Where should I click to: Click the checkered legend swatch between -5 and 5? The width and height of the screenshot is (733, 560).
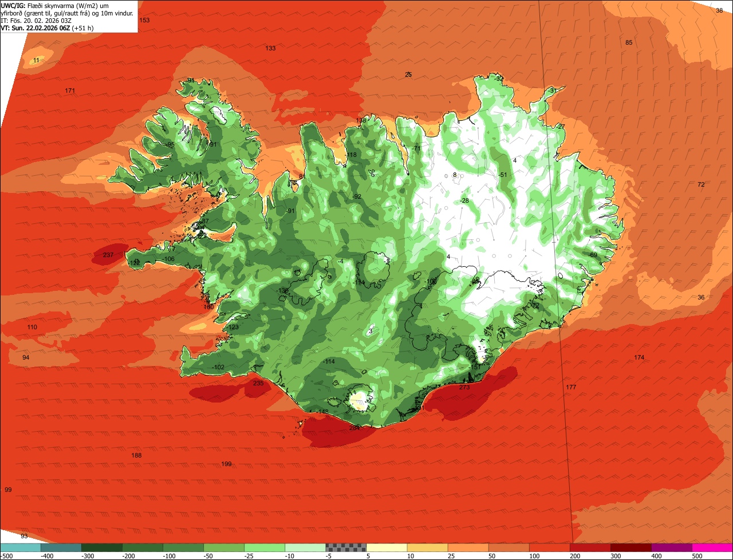346,547
